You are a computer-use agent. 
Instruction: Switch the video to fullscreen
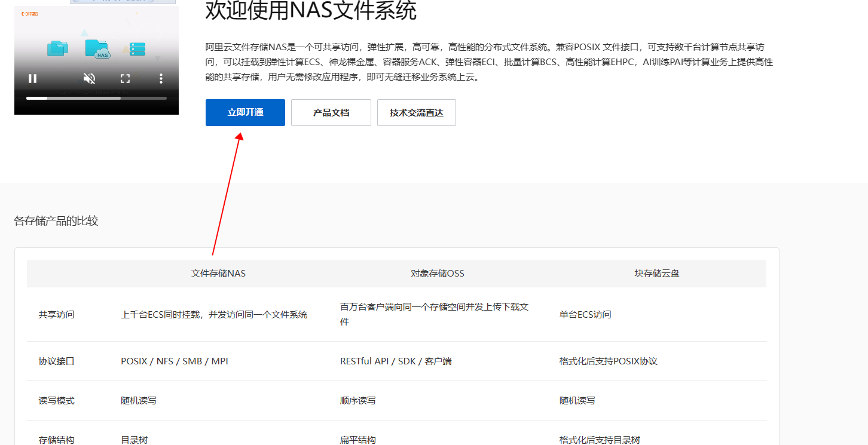[125, 78]
